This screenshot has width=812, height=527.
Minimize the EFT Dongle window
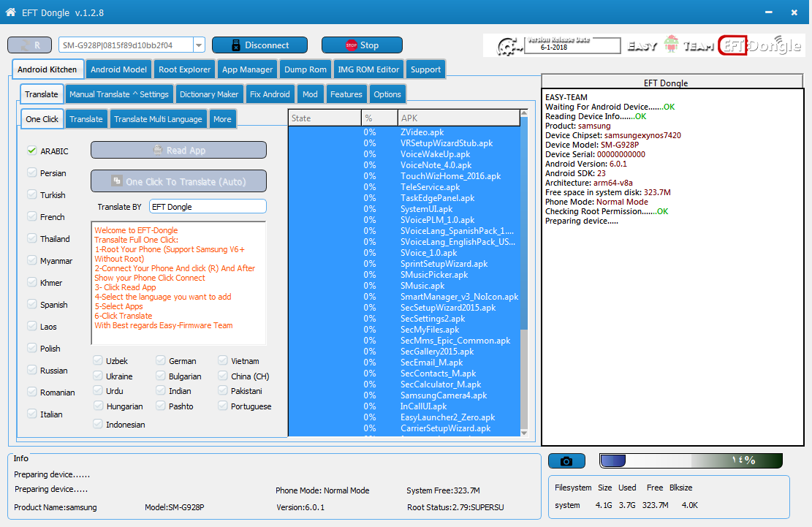click(x=768, y=12)
